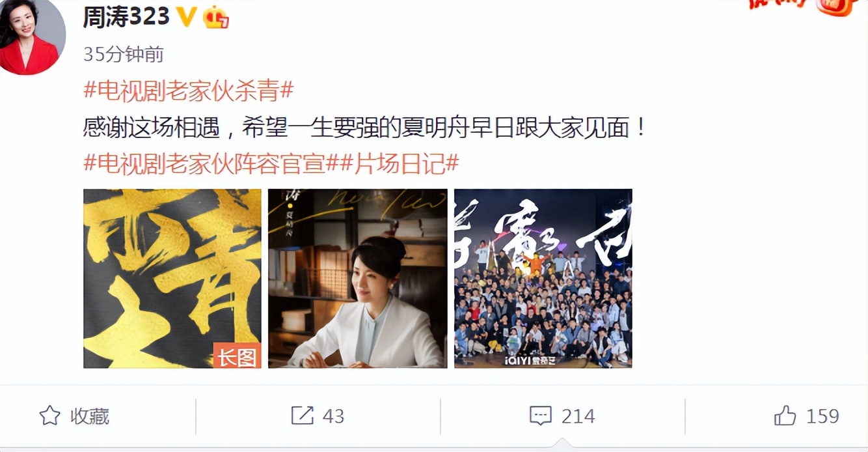This screenshot has width=868, height=452.
Task: Click the star favorite icon
Action: tap(50, 416)
